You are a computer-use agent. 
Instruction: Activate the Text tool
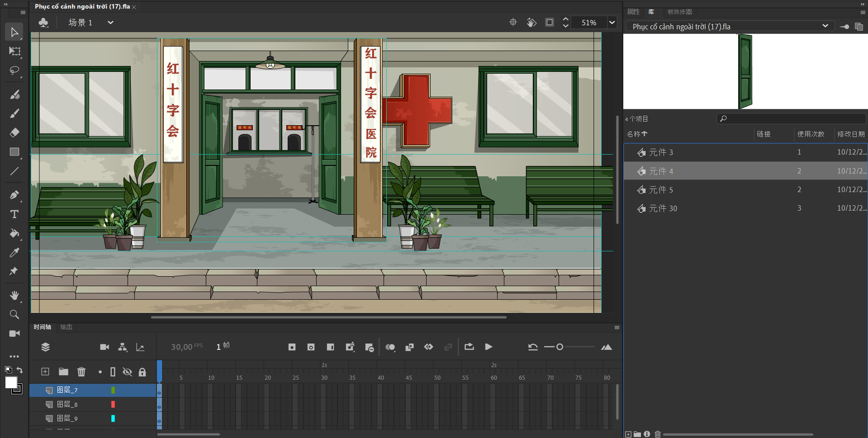tap(14, 214)
